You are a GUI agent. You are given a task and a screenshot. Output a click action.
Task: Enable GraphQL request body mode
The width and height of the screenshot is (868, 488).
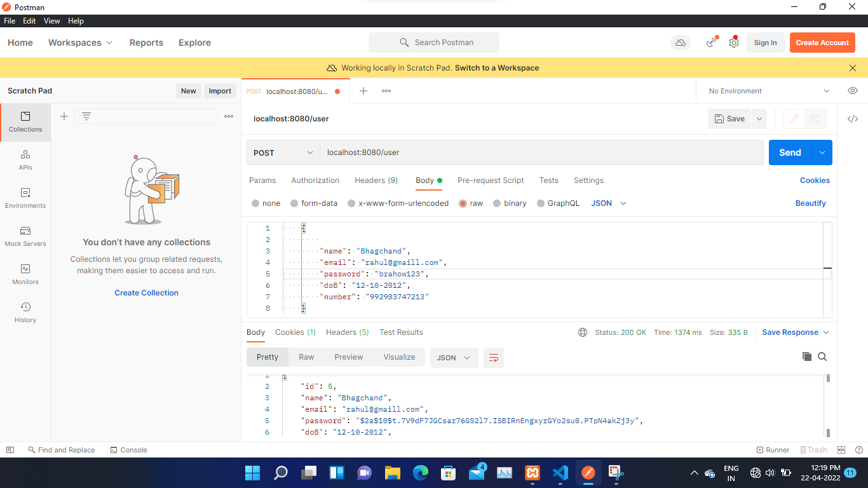click(557, 203)
